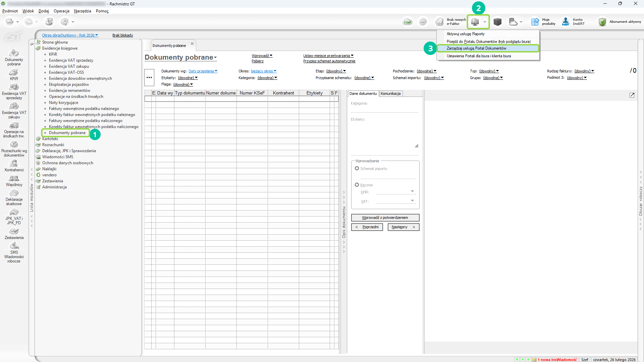This screenshot has width=644, height=362.
Task: Open the Moje produkty toolbar icon
Action: 535,22
